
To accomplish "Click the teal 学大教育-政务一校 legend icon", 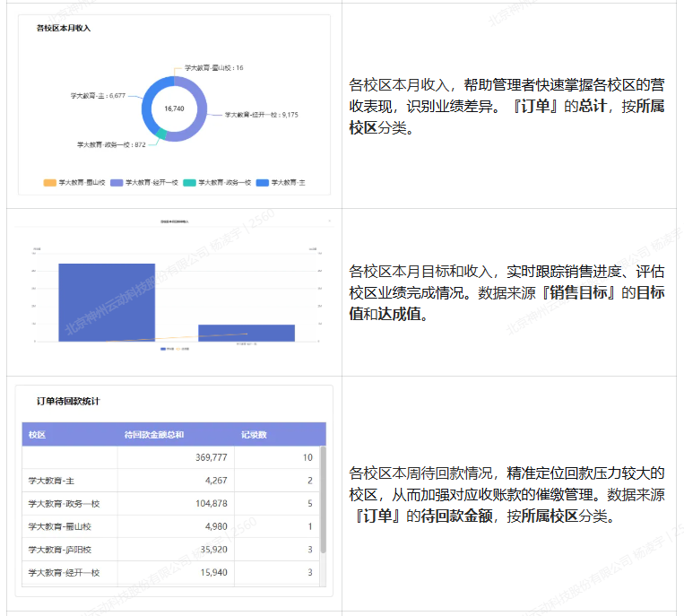I will 189,182.
